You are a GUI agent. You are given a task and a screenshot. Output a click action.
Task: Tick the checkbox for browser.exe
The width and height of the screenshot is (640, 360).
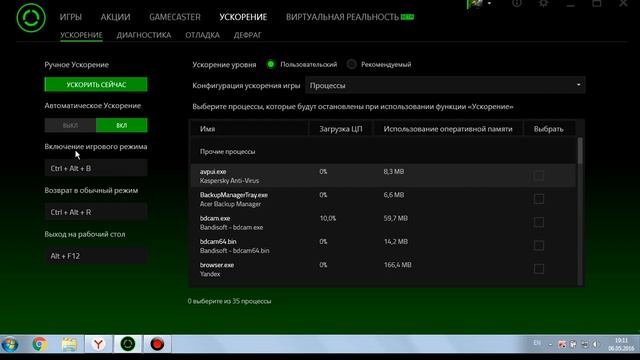(x=538, y=269)
